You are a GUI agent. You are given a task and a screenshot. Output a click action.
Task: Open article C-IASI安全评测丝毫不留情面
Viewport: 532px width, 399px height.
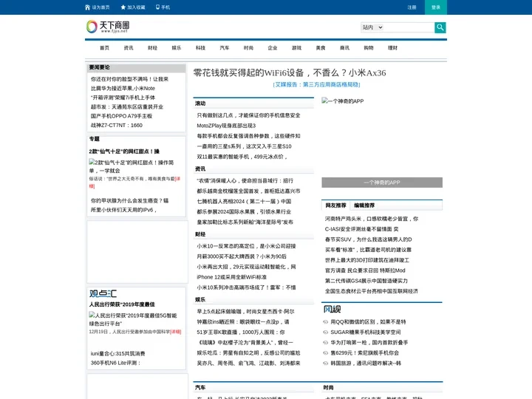click(361, 229)
